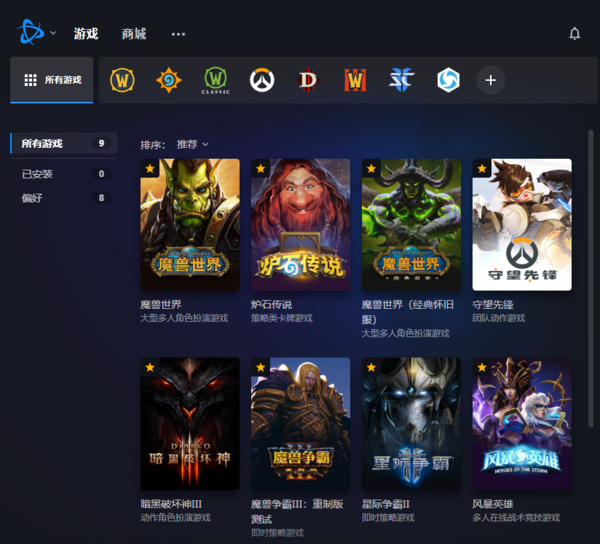Toggle favorite star on 魔兽世界 card

[x=150, y=168]
